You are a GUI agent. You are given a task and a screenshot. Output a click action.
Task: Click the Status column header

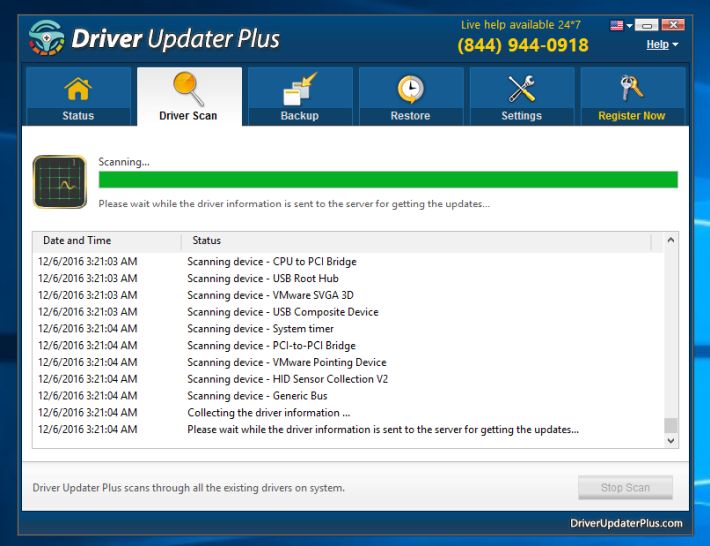point(417,240)
